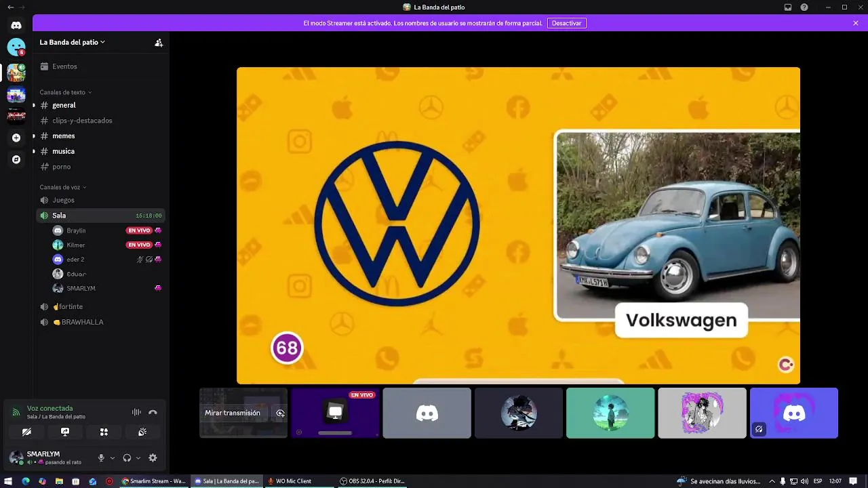Image resolution: width=868 pixels, height=488 pixels.
Task: Disconnect from voice with hang-up icon
Action: pyautogui.click(x=153, y=412)
